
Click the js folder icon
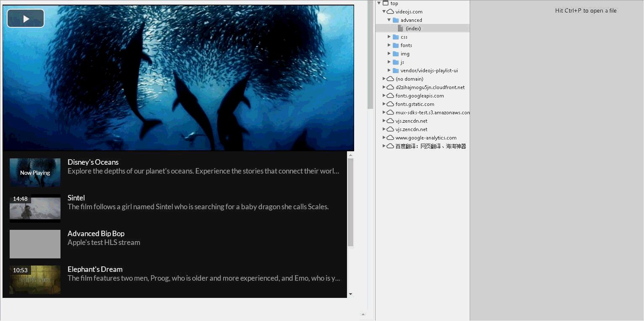click(x=396, y=62)
